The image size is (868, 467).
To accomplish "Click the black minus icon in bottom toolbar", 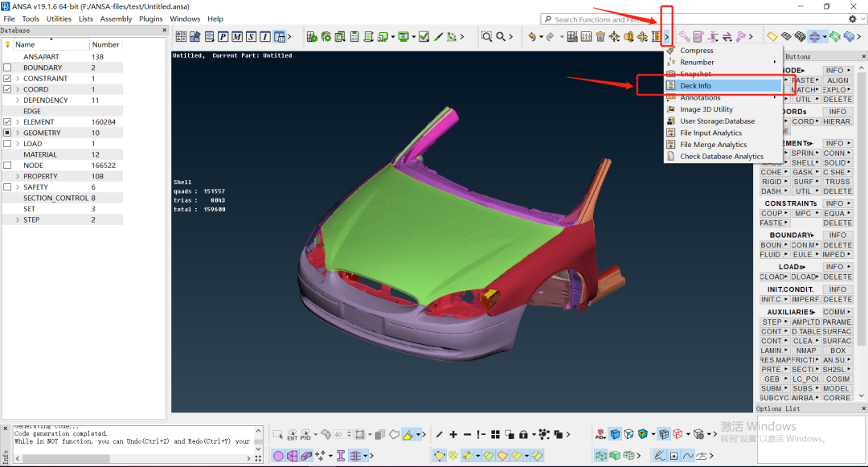I will [467, 434].
